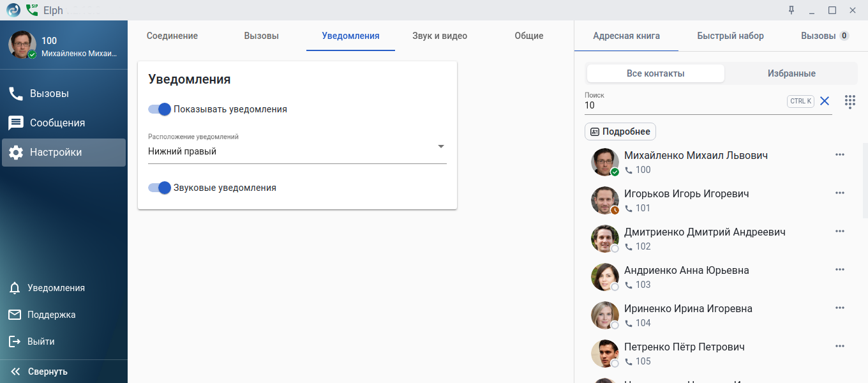Open the Быстрый набор tab
The width and height of the screenshot is (868, 383).
[730, 36]
